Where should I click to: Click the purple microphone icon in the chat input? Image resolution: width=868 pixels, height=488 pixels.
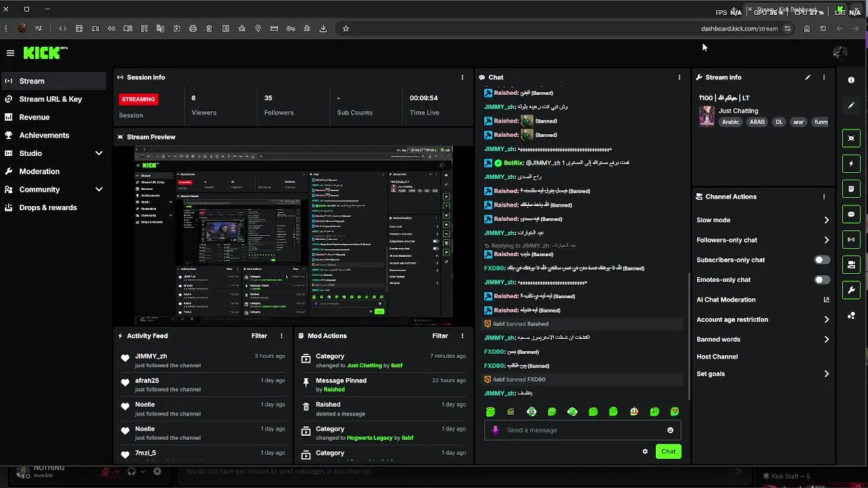click(x=496, y=430)
